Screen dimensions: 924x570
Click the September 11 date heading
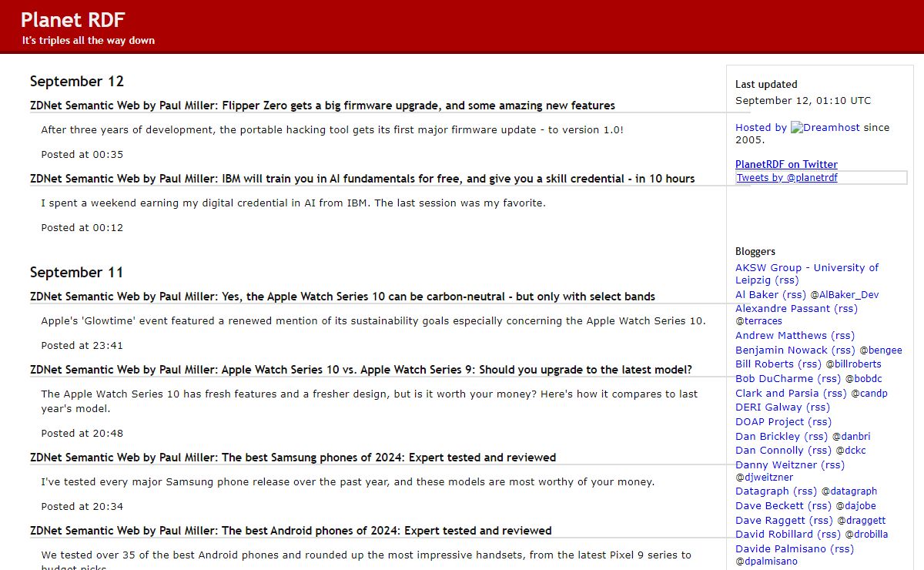[76, 273]
